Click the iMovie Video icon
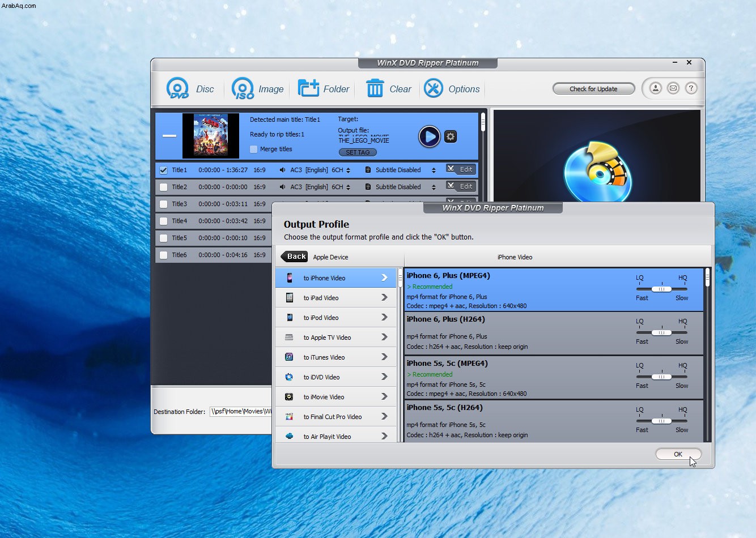The height and width of the screenshot is (538, 756). pos(290,396)
